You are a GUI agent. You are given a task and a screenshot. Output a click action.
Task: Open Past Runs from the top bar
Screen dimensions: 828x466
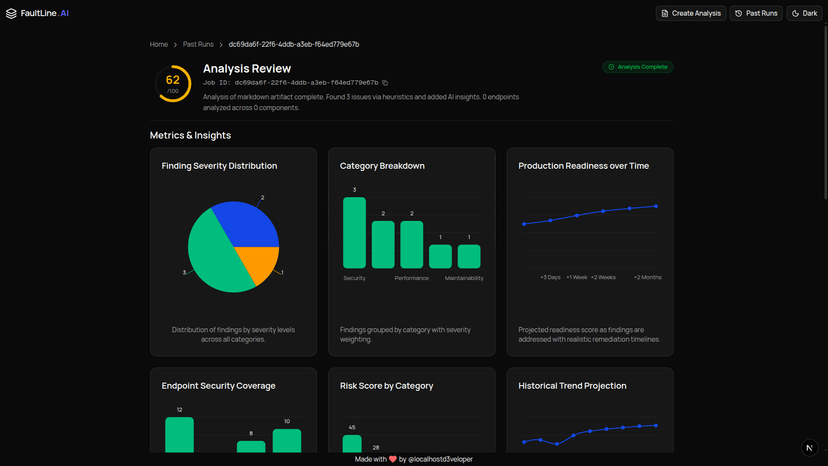click(756, 13)
